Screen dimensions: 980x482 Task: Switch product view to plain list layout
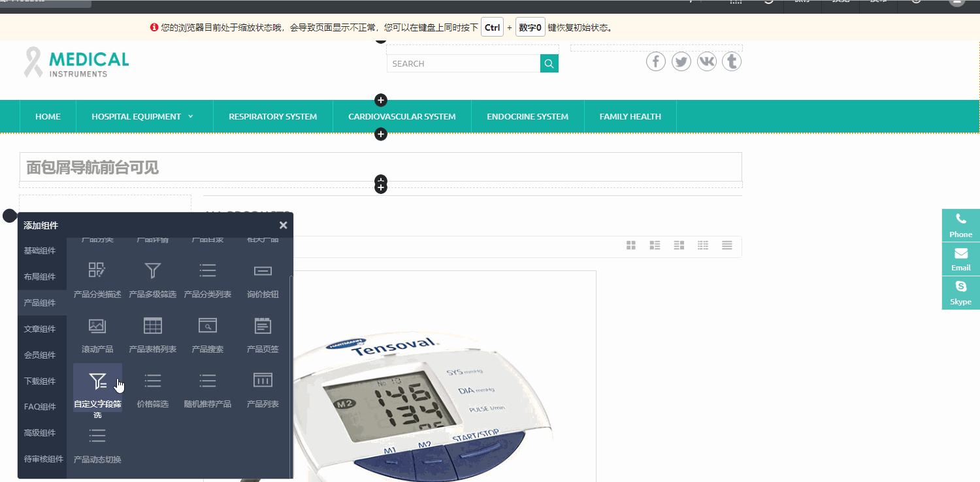(x=727, y=246)
